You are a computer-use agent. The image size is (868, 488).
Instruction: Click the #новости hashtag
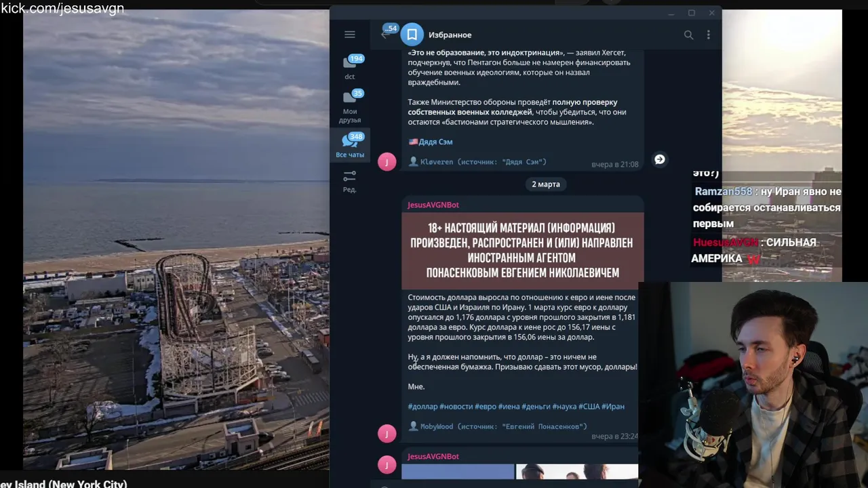click(x=456, y=406)
